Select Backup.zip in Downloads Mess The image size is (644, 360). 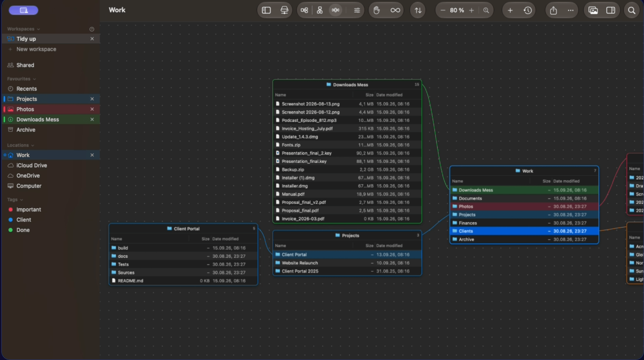click(347, 169)
